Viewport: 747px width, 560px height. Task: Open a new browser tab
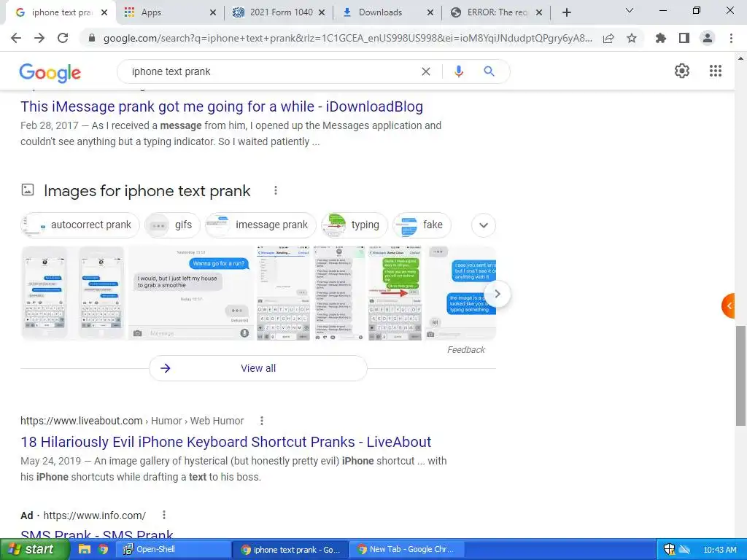click(566, 12)
